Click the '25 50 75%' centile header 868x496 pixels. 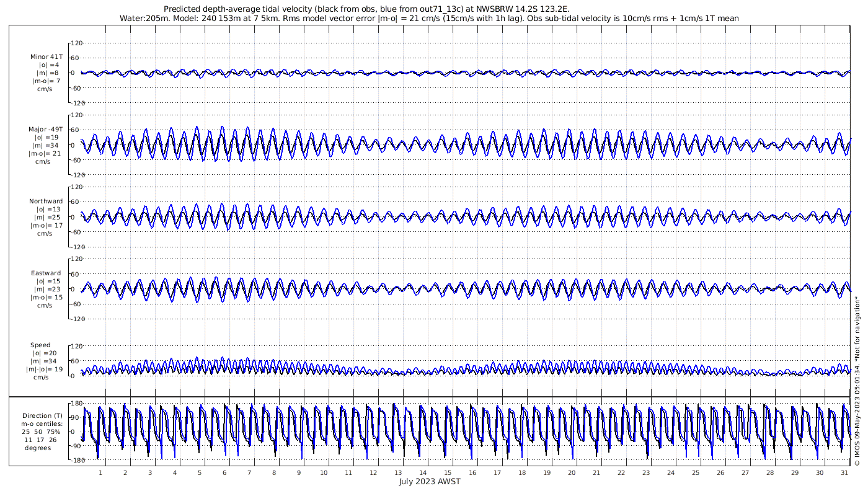(x=42, y=432)
